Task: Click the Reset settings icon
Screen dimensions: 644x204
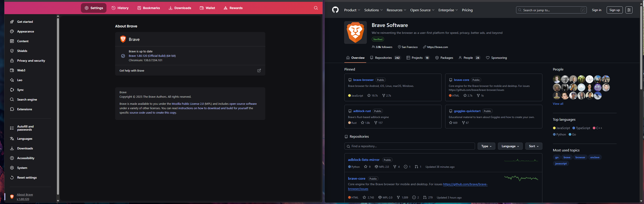Action: 12,178
